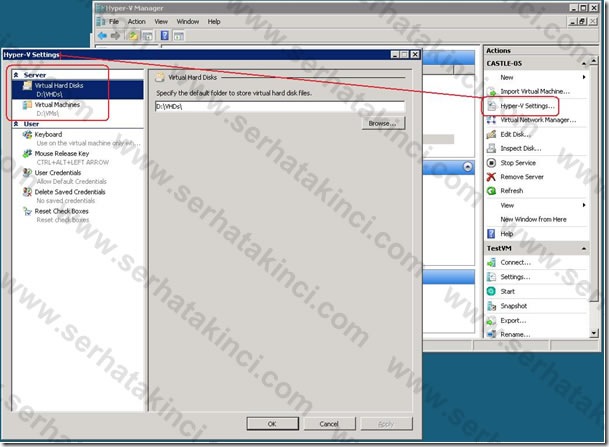The height and width of the screenshot is (447, 609).
Task: Click the Browse... button
Action: [383, 123]
